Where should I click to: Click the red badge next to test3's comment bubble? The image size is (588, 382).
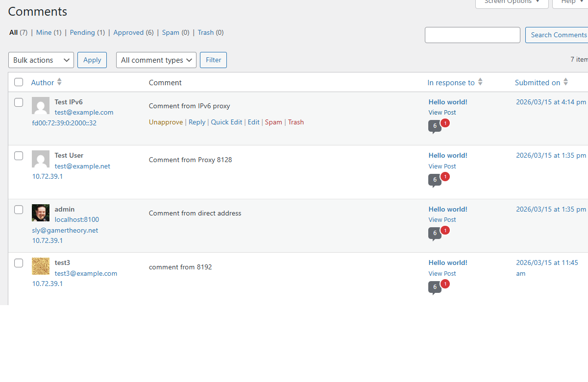click(x=444, y=284)
